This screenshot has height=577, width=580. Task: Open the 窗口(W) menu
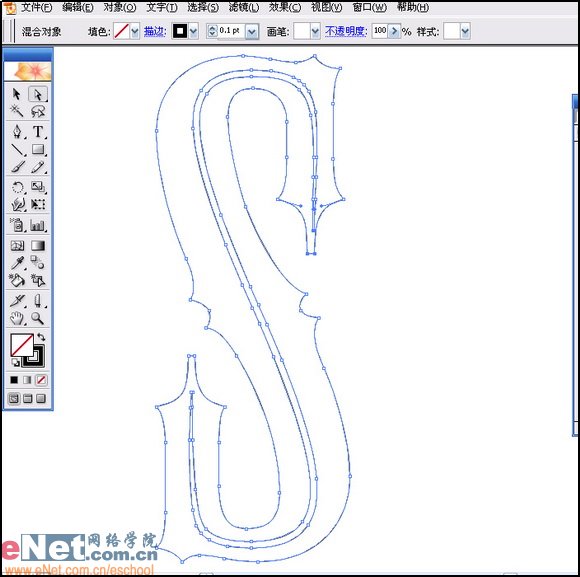[369, 7]
